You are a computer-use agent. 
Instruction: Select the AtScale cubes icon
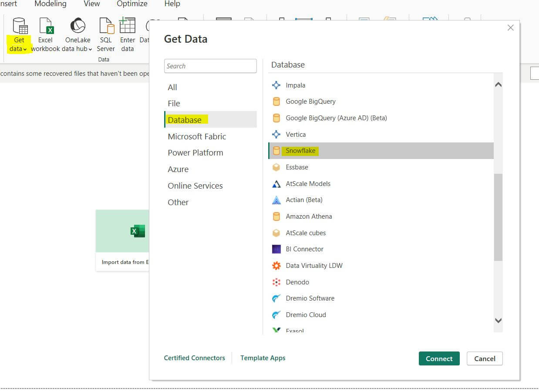(x=276, y=233)
